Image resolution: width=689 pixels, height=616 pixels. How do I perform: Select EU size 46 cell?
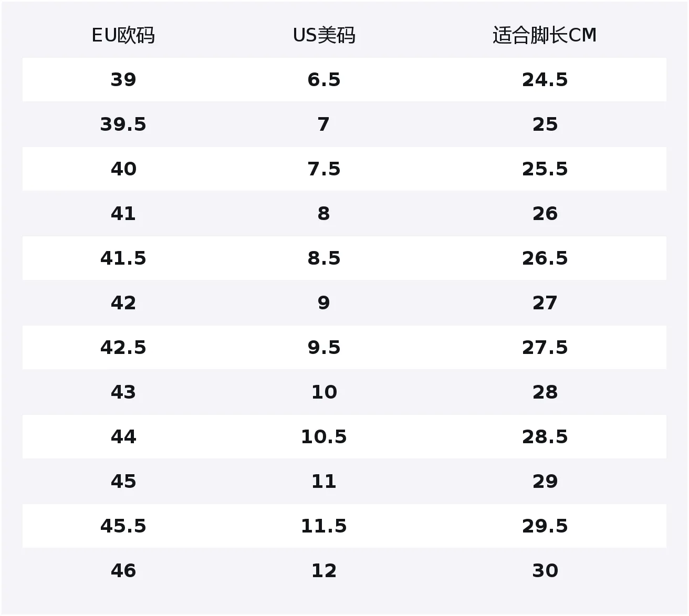click(x=123, y=571)
